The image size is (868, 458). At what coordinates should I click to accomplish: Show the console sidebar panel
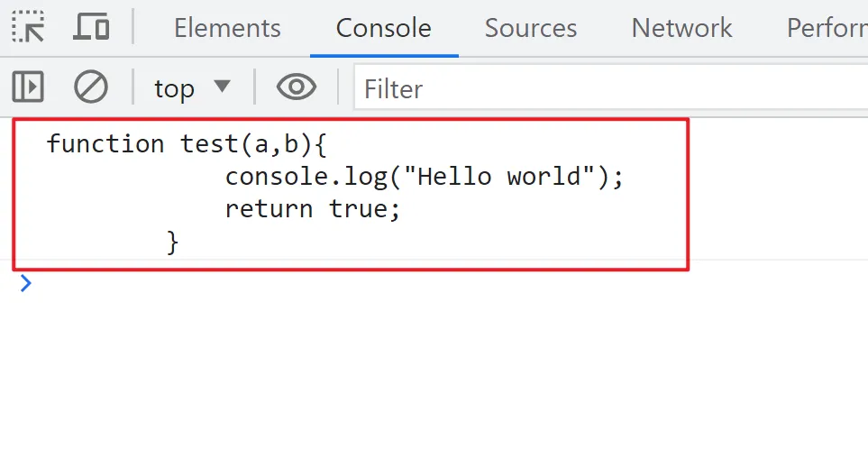28,87
